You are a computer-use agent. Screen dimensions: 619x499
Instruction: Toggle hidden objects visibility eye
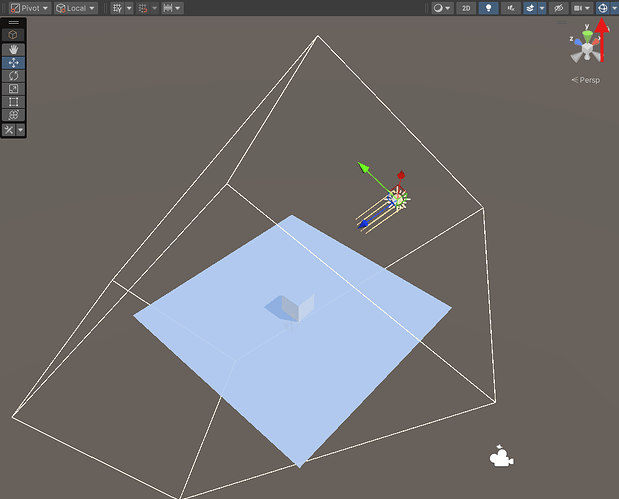pos(558,8)
